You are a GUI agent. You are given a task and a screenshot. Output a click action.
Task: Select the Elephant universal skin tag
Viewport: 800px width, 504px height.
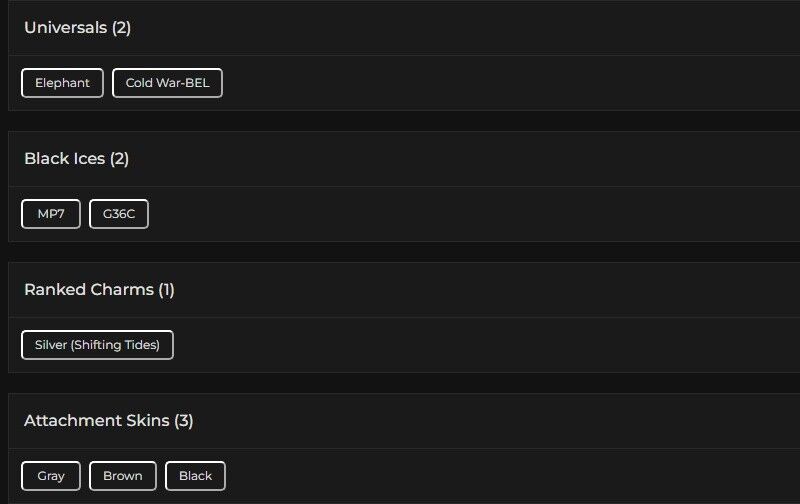62,83
